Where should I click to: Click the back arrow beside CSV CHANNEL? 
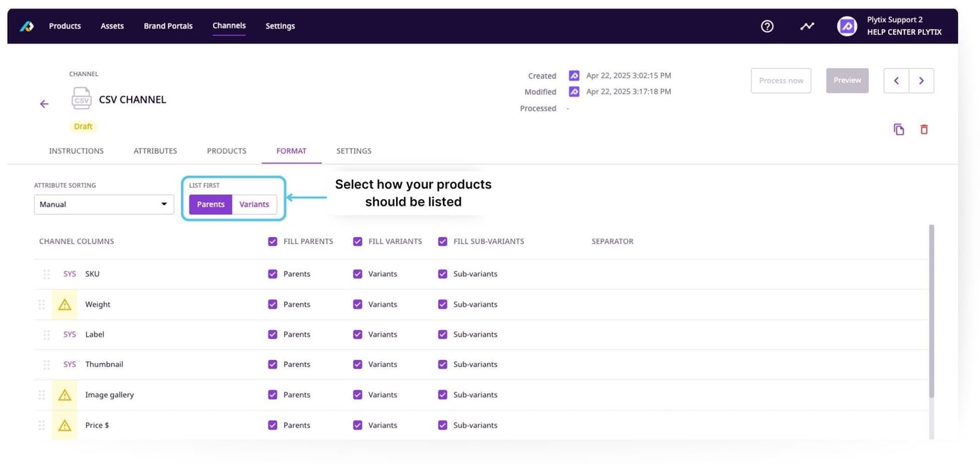(x=44, y=104)
